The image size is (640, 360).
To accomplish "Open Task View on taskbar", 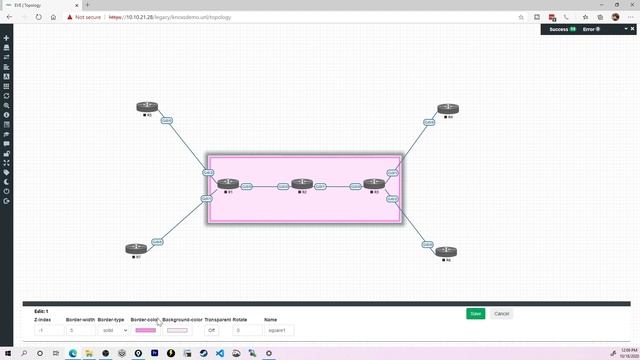I will 56,353.
